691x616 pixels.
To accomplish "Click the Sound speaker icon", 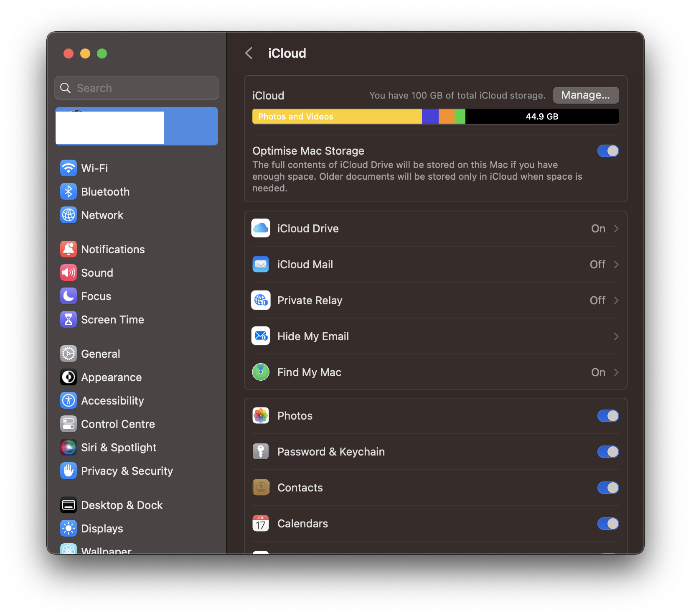I will click(x=69, y=272).
